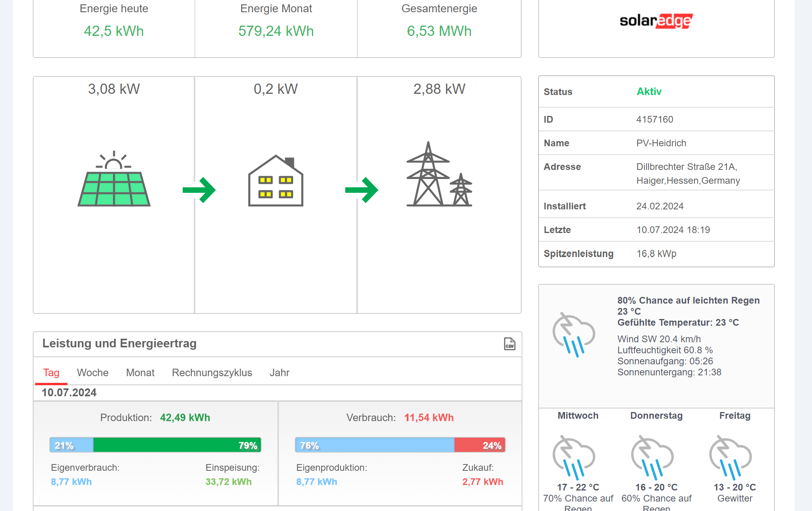Click Freitag thunderstorm forecast icon

(x=731, y=457)
